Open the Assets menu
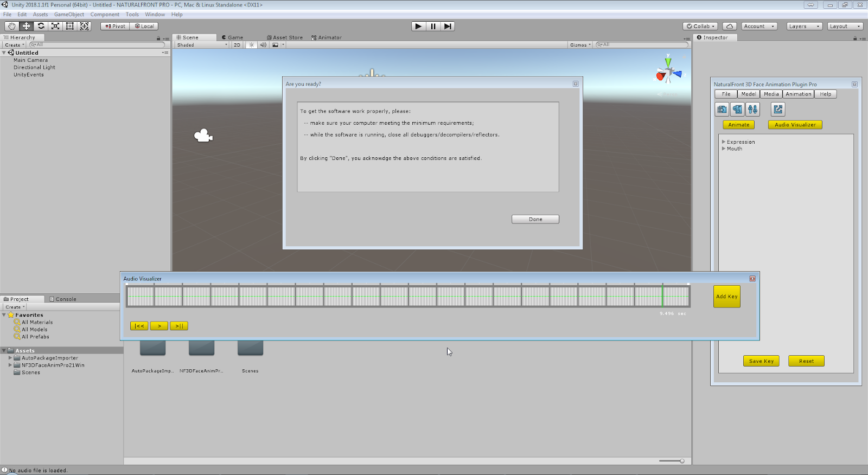This screenshot has width=868, height=475. pos(40,15)
